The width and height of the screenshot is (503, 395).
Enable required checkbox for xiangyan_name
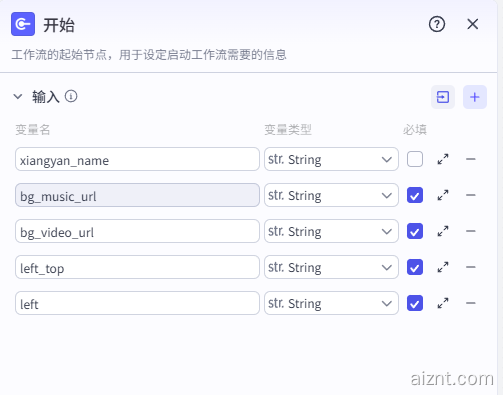415,159
